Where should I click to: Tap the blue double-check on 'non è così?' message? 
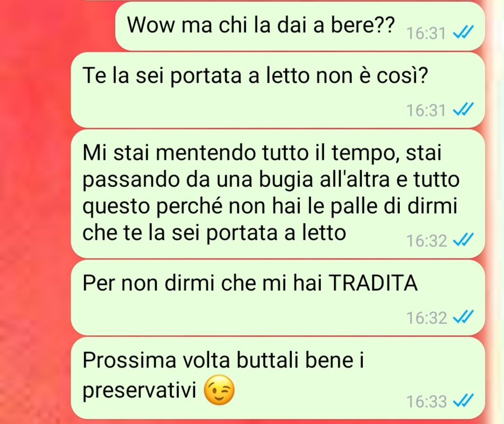coord(463,110)
